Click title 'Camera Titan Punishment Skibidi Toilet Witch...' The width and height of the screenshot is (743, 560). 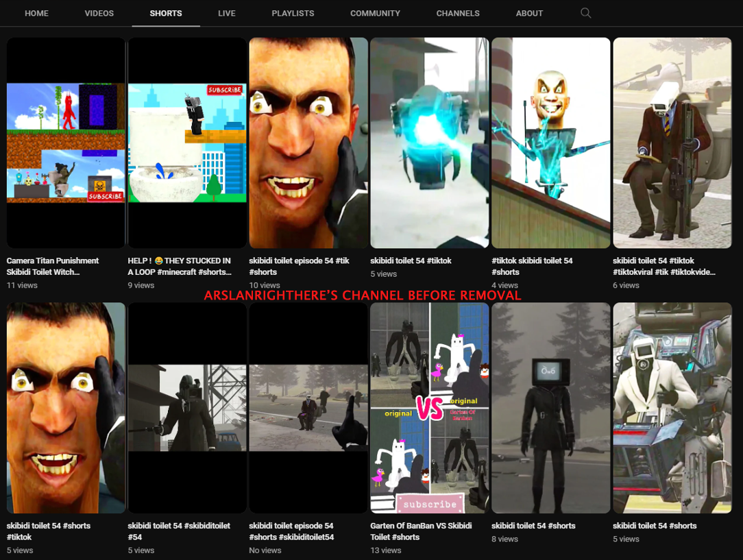[53, 266]
